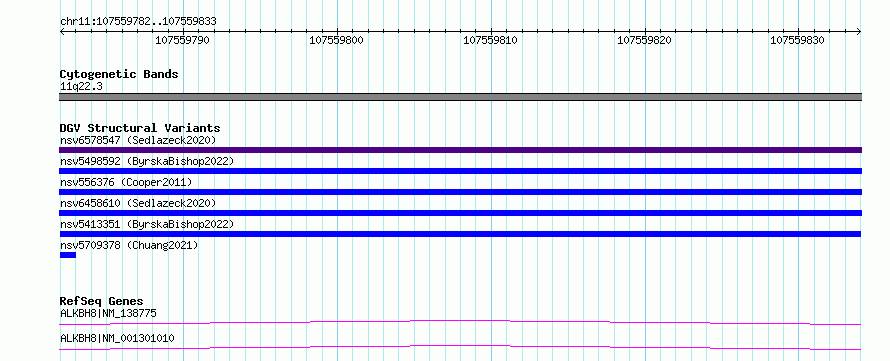Click nsv6458610 (Sedlazeck2020) variant label
Screen dimensions: 890x361
[x=138, y=203]
